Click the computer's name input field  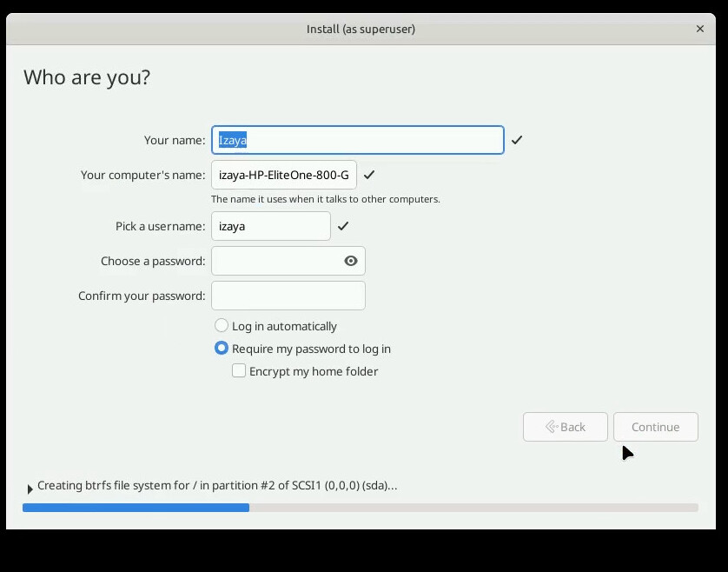pyautogui.click(x=283, y=175)
